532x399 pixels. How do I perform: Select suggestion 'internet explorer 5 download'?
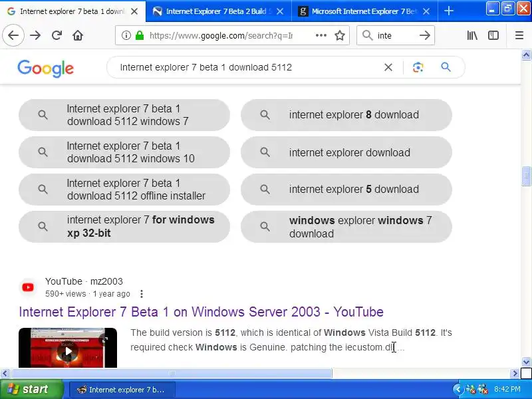click(x=346, y=190)
